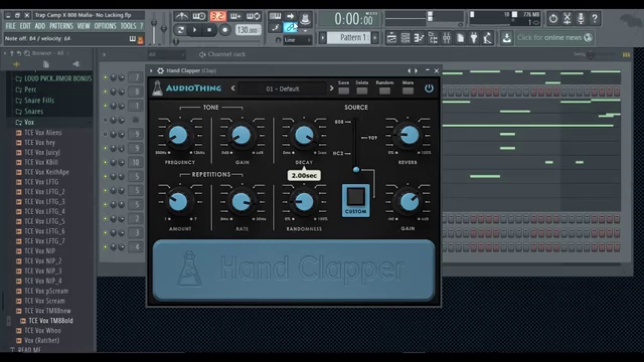This screenshot has height=362, width=644.
Task: Click the stamp icon in the toolbar
Action: point(305,19)
